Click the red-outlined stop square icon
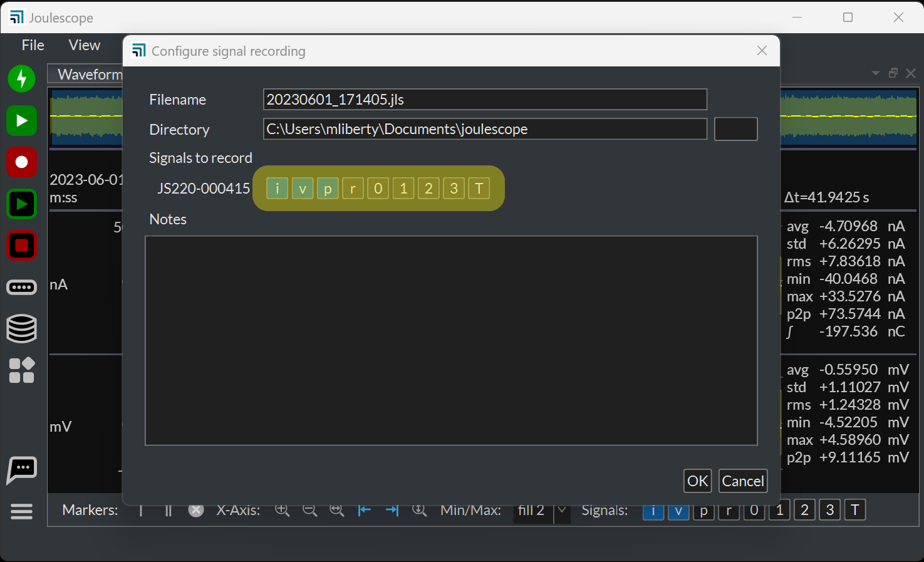The width and height of the screenshot is (924, 562). [22, 246]
